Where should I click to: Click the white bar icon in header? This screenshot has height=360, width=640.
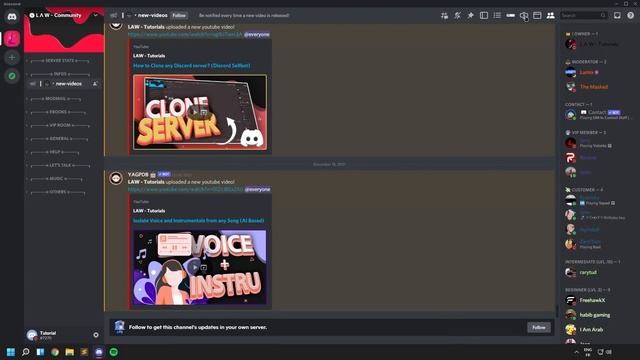pyautogui.click(x=510, y=16)
